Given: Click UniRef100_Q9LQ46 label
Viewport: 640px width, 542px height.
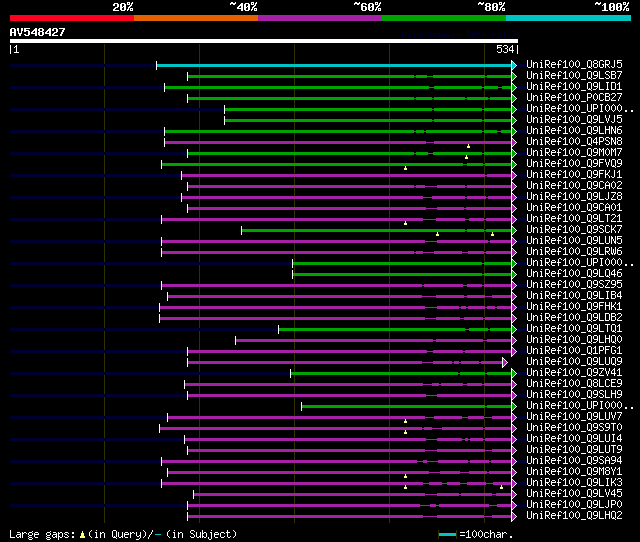Looking at the screenshot, I should pyautogui.click(x=574, y=274).
